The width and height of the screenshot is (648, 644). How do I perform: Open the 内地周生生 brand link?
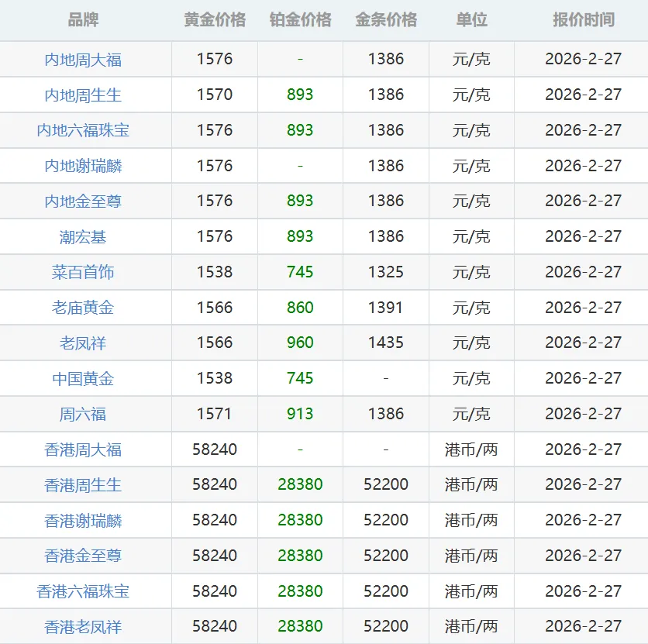tap(83, 95)
